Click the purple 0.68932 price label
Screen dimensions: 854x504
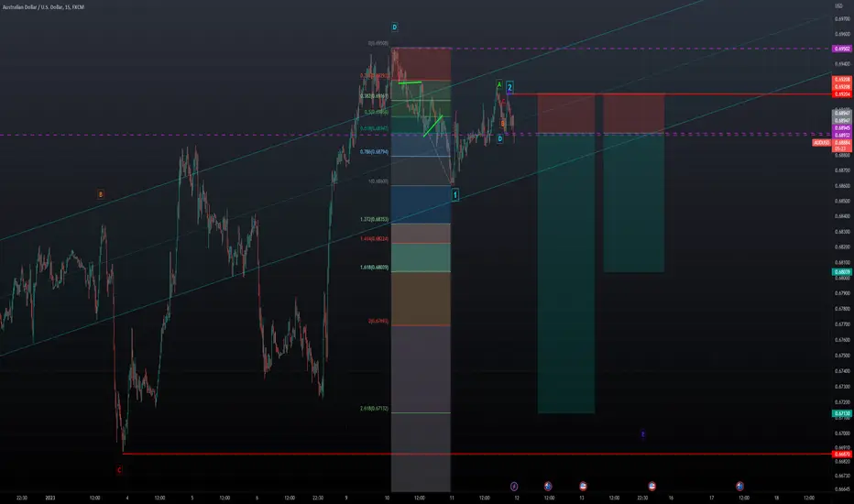(x=842, y=135)
